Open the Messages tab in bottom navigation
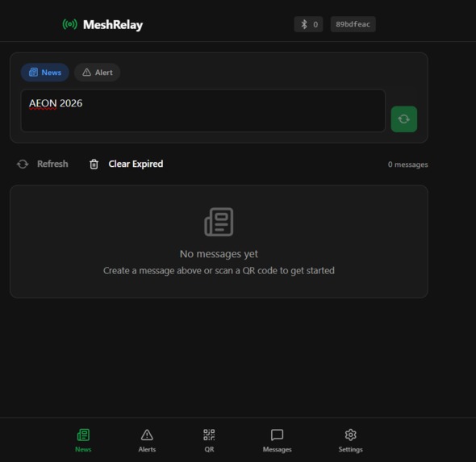The width and height of the screenshot is (476, 462). point(278,440)
